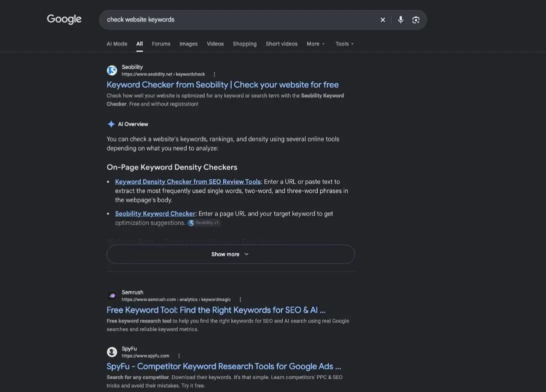Open Semrush Free Keyword Tool result

point(216,310)
